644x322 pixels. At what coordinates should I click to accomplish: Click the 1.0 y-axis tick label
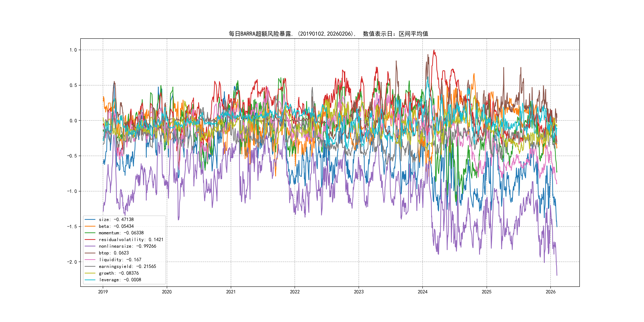73,50
